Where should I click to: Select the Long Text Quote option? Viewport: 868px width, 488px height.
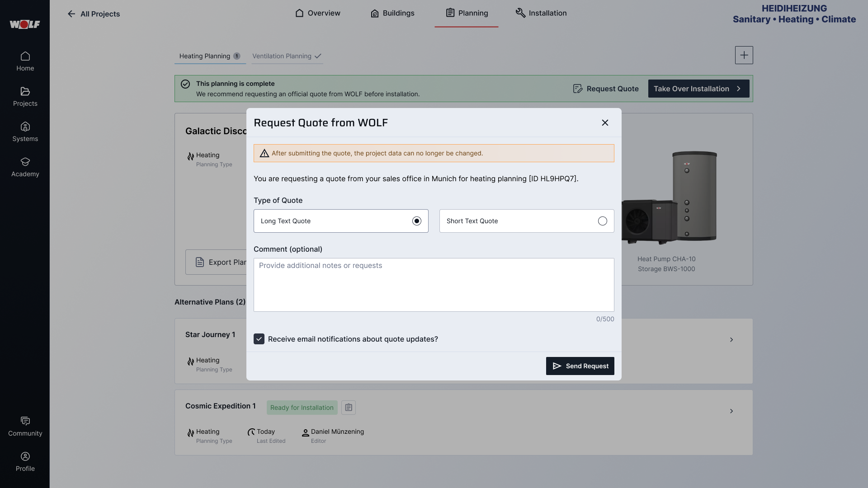coord(416,221)
